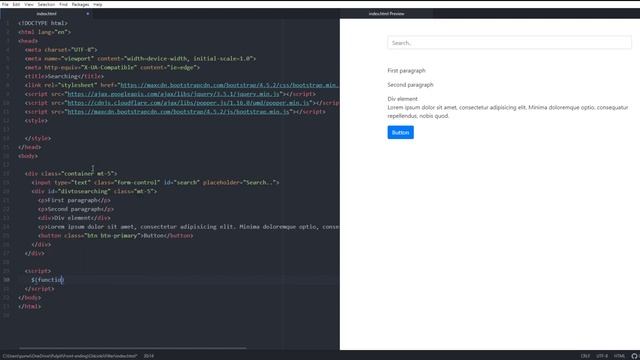
Task: Click the 'Second paragraph' text in preview
Action: (x=410, y=85)
